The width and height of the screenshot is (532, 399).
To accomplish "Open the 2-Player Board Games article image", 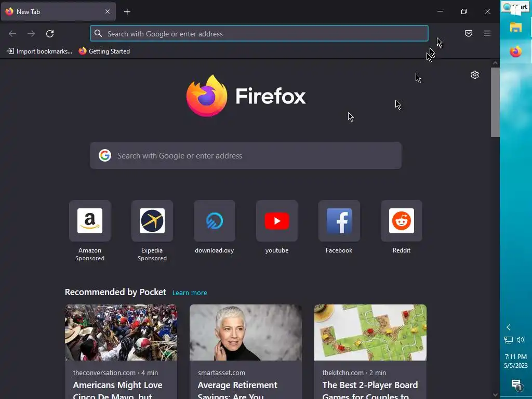I will pyautogui.click(x=370, y=332).
